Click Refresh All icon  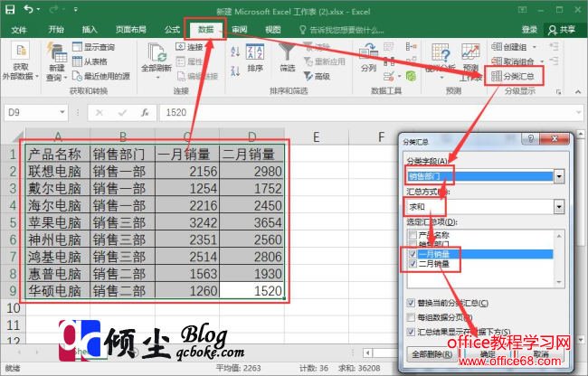pyautogui.click(x=157, y=52)
